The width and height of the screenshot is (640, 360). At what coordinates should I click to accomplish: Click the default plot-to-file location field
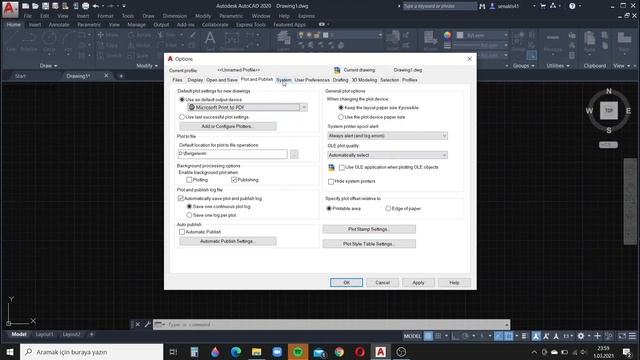[x=233, y=154]
